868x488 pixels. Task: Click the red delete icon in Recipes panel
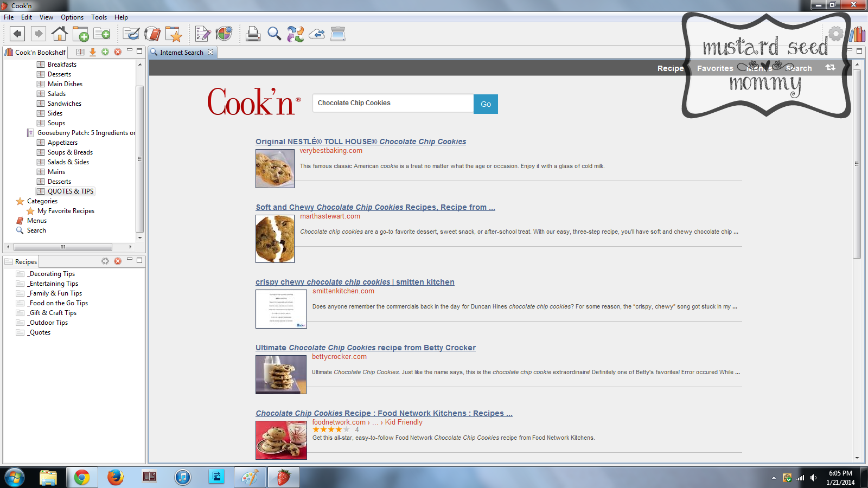pyautogui.click(x=118, y=261)
